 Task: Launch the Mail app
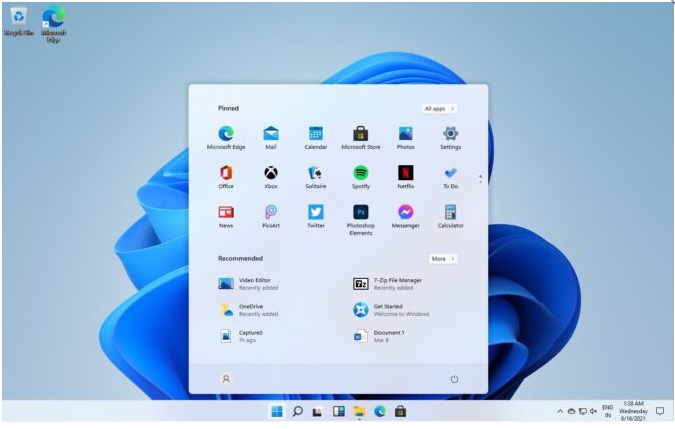(x=271, y=138)
